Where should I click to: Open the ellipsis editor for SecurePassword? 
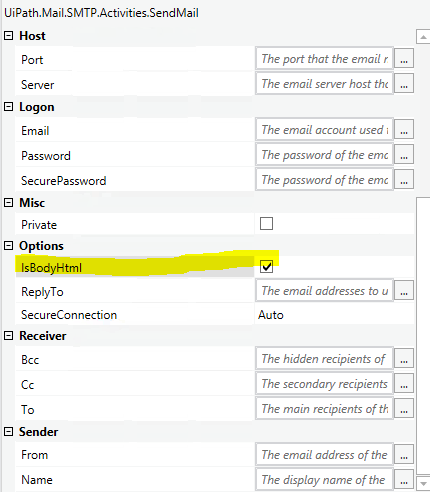click(404, 180)
